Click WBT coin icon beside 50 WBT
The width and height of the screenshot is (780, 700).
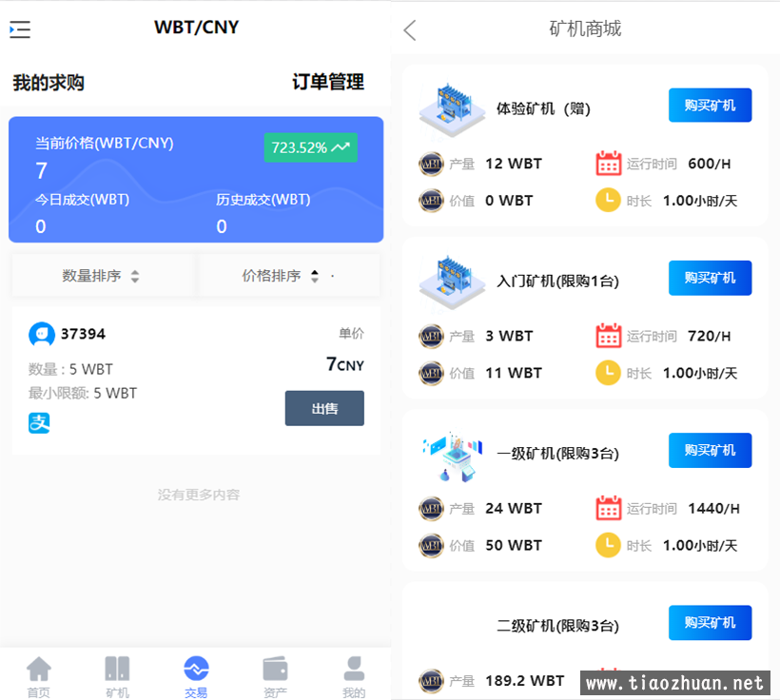pyautogui.click(x=431, y=545)
